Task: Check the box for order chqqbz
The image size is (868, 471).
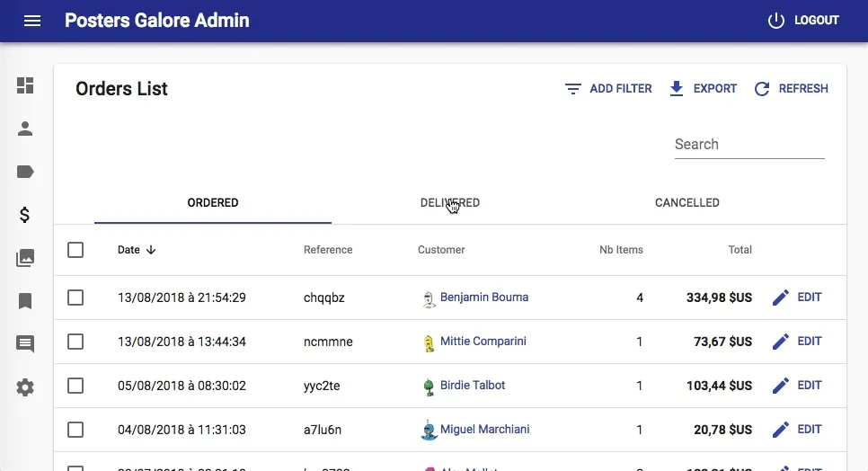Action: click(x=75, y=298)
